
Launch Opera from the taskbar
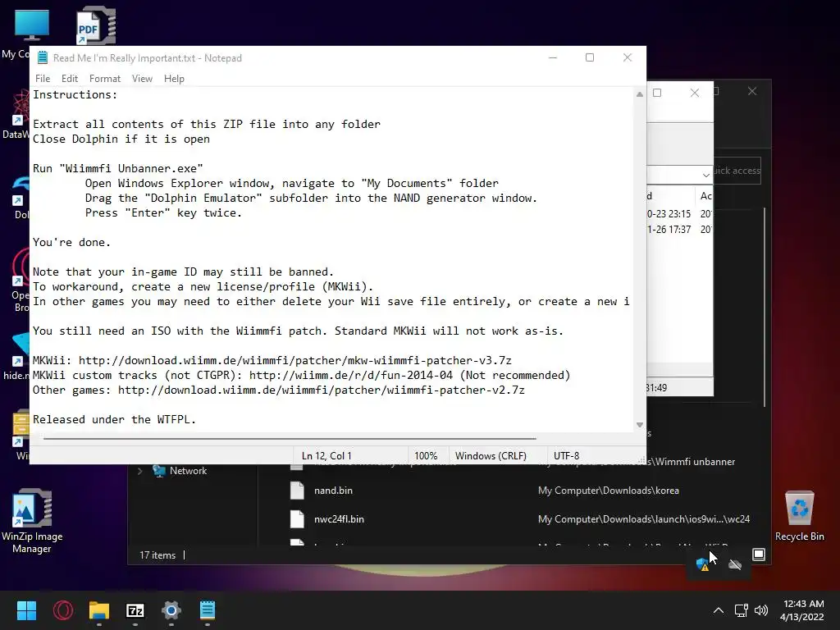point(63,610)
